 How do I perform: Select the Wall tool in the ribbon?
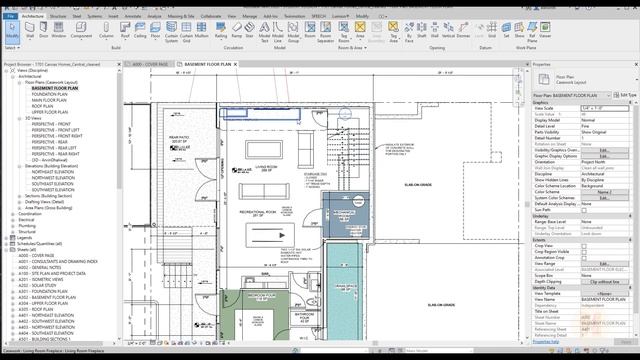[x=30, y=31]
